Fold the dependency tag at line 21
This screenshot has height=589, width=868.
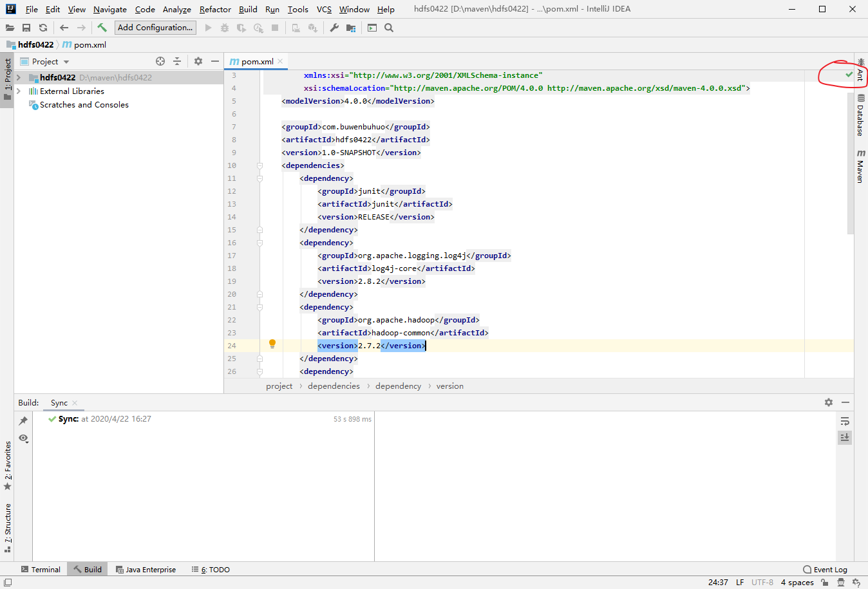(x=259, y=307)
